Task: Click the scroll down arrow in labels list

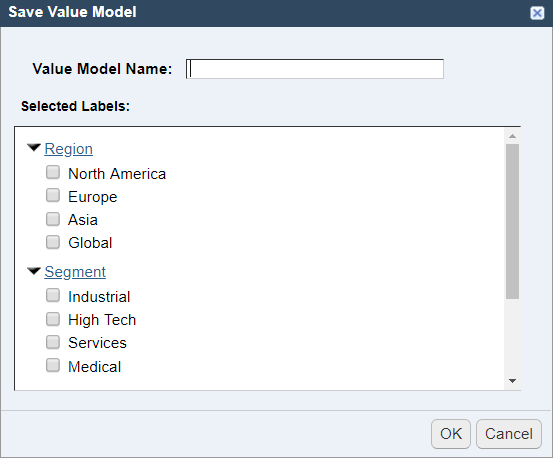Action: pyautogui.click(x=512, y=381)
